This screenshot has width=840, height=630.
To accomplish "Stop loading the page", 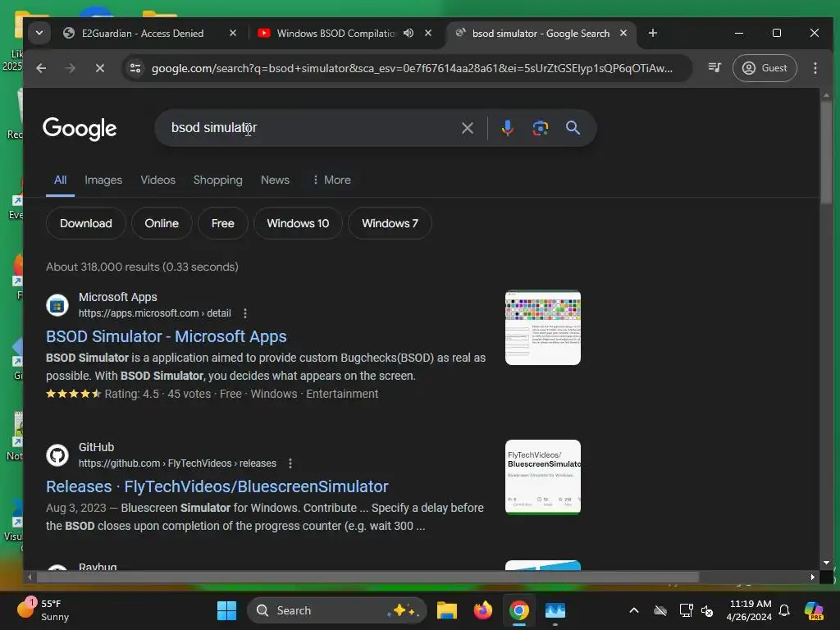I will (x=99, y=68).
